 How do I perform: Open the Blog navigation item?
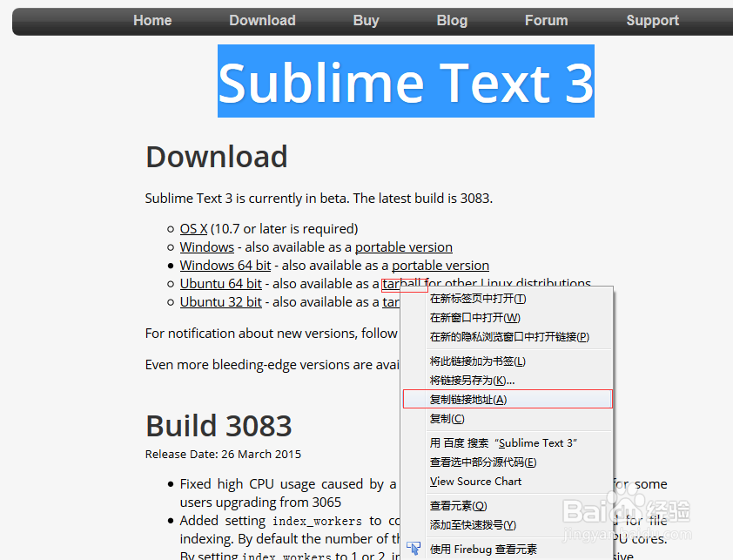point(452,21)
